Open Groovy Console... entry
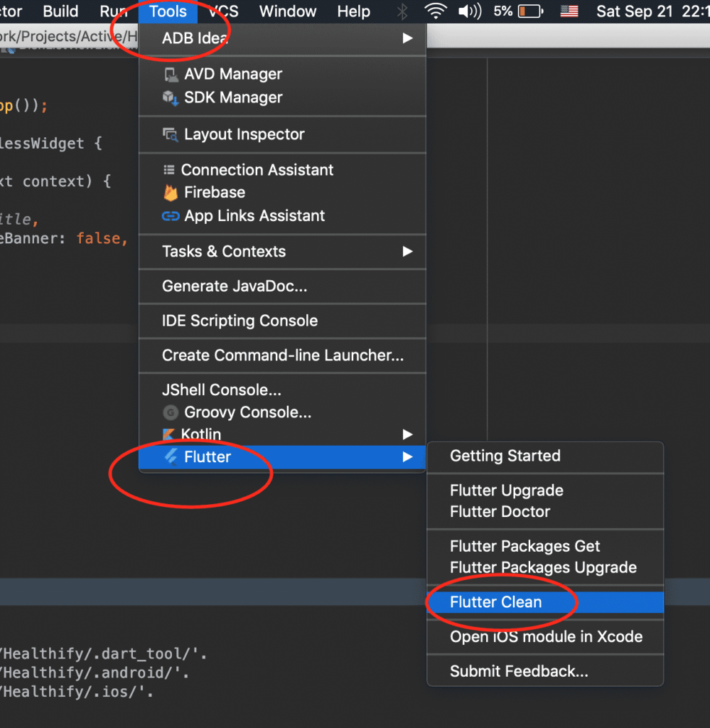 (x=283, y=412)
